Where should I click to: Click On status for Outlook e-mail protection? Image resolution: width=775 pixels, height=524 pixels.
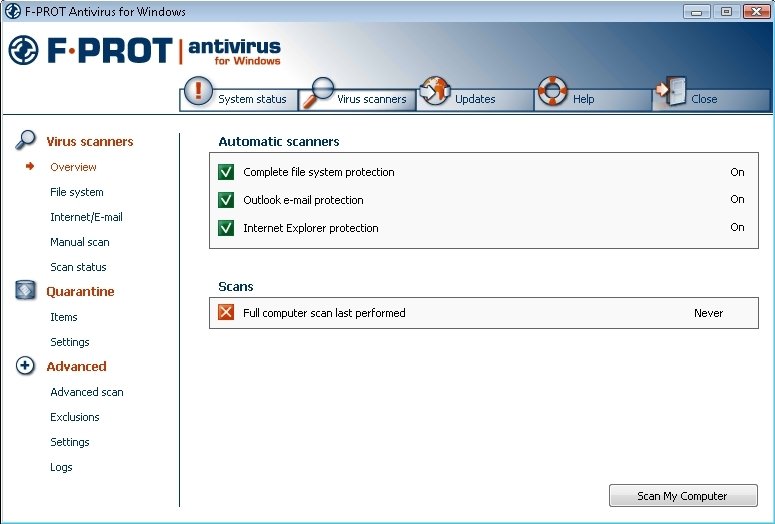click(737, 199)
